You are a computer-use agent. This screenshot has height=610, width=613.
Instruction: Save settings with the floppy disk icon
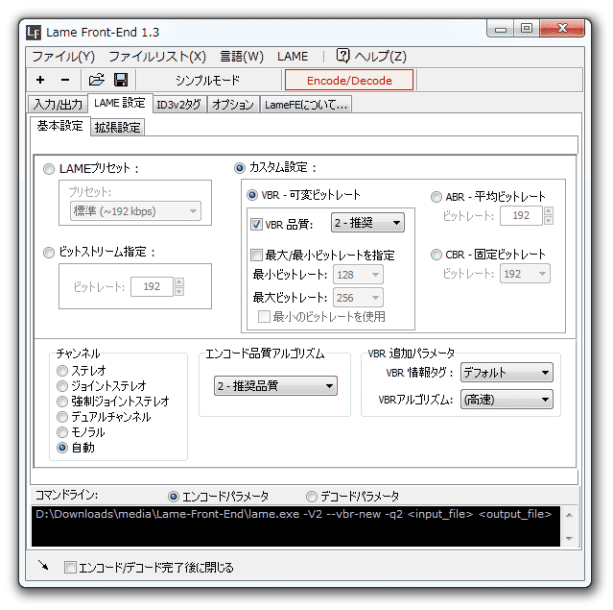point(121,80)
